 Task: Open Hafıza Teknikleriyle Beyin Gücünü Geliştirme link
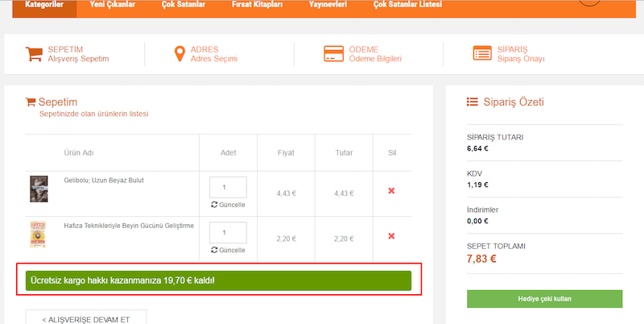point(129,226)
